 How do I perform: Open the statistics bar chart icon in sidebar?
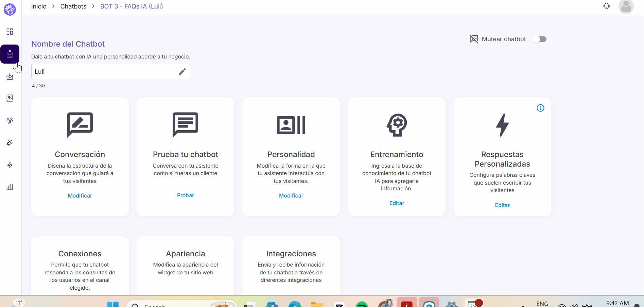10,187
